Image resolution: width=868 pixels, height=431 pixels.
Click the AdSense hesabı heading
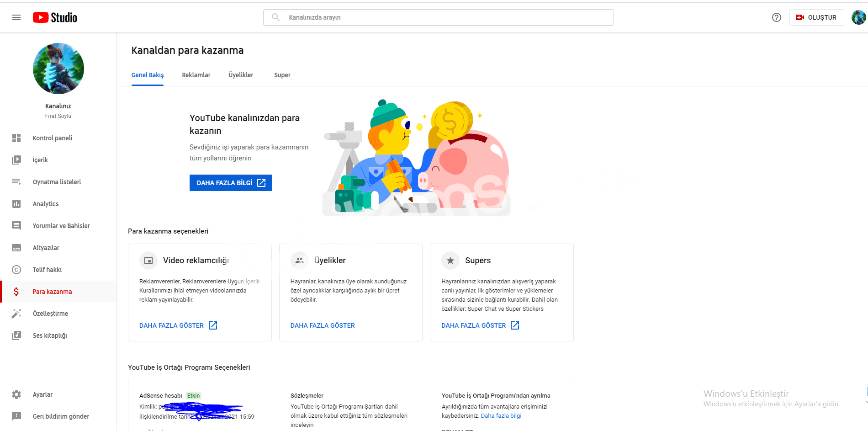pyautogui.click(x=161, y=396)
